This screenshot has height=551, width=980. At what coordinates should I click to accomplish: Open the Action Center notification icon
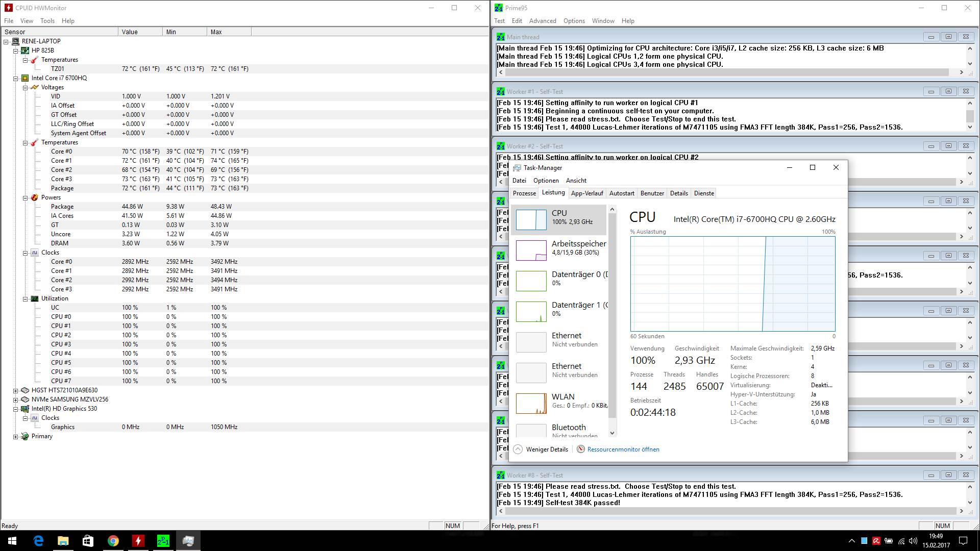(x=963, y=541)
